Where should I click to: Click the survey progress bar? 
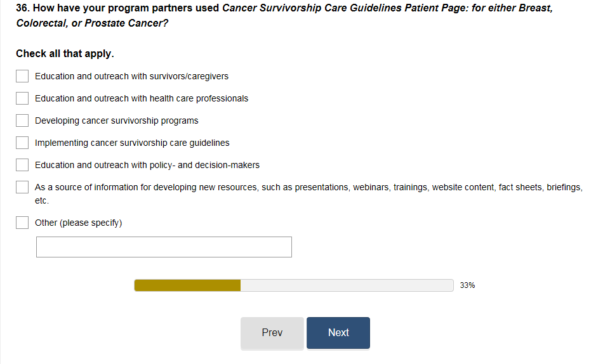[293, 285]
